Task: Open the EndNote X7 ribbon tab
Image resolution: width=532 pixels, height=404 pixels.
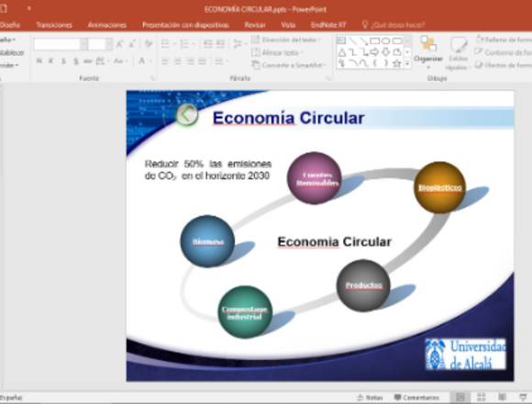Action: click(328, 25)
